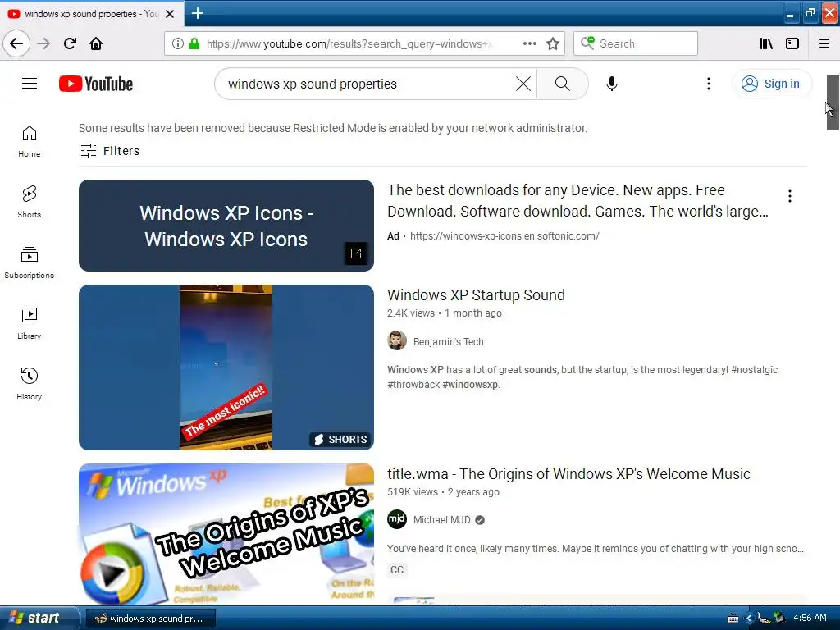Select Firefox taskbar button 'windows xp sound pr…'

(x=151, y=619)
